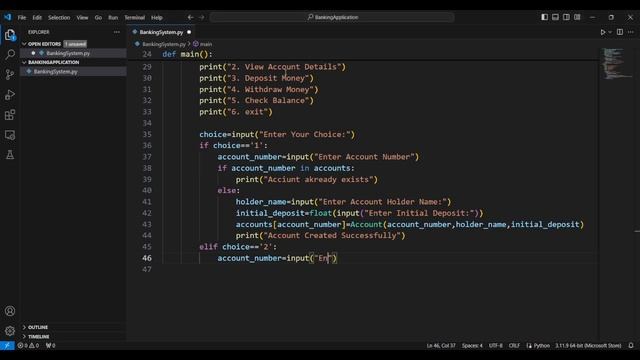Screen dimensions: 640x360
Task: Open the Terminal menu
Action: 134,17
